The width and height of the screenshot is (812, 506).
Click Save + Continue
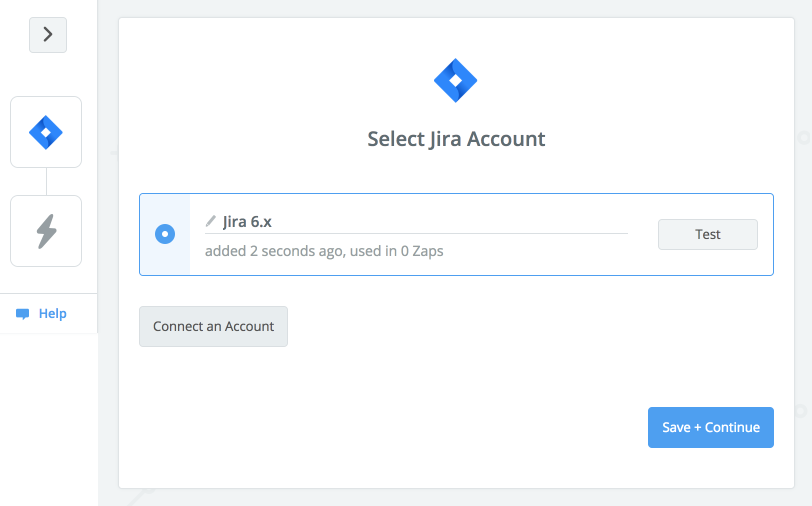(x=710, y=427)
